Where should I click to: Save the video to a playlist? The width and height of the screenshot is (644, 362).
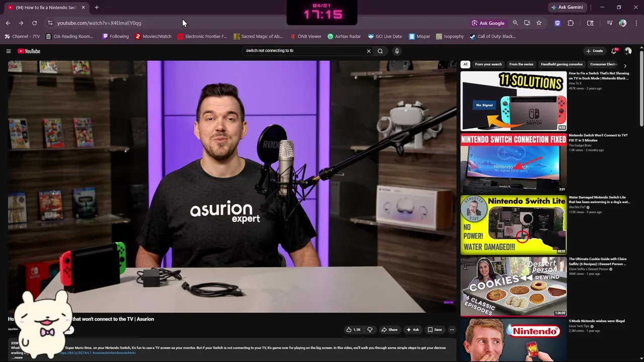pyautogui.click(x=435, y=330)
